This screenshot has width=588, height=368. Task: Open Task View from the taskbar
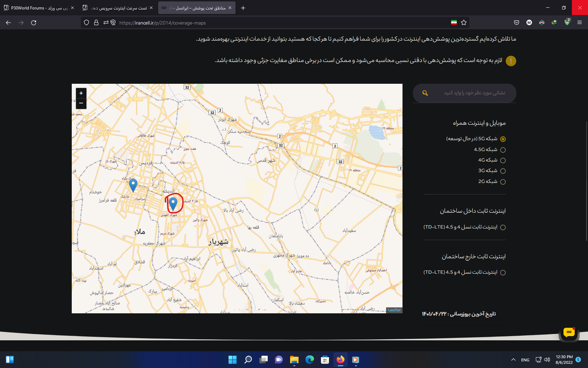(263, 360)
